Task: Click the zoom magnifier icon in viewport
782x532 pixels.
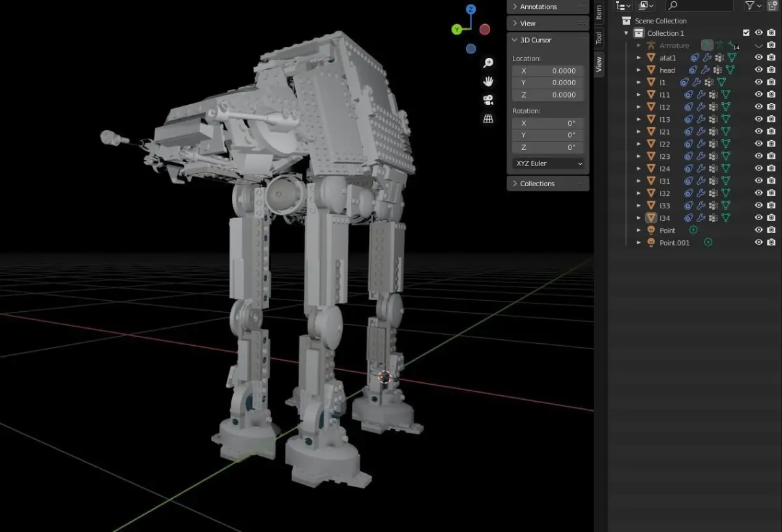Action: tap(488, 63)
